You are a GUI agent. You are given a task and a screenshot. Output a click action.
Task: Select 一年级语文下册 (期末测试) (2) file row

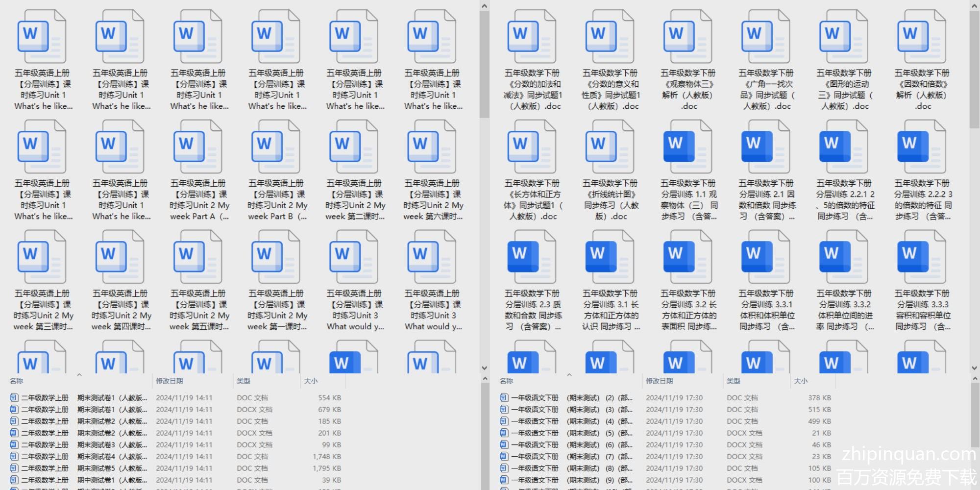665,398
